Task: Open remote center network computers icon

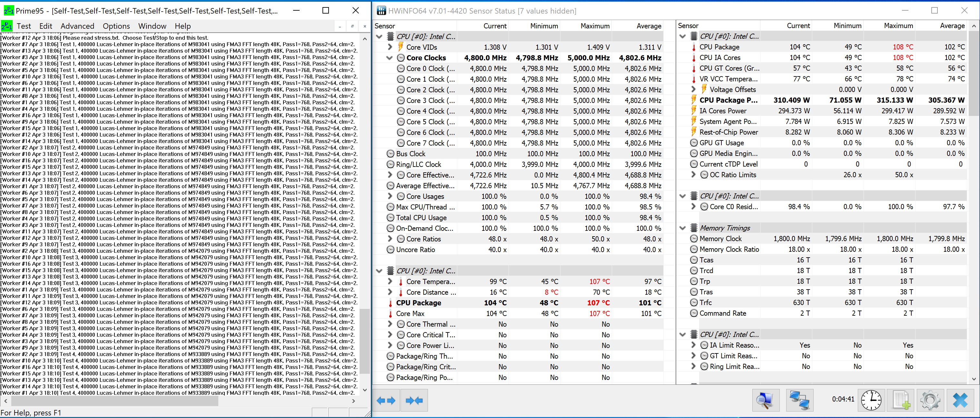Action: click(x=799, y=400)
